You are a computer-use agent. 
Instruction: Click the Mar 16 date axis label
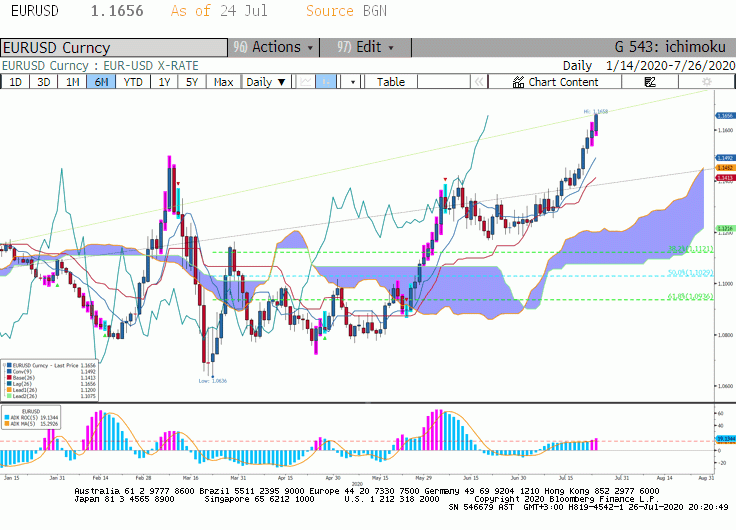point(191,478)
